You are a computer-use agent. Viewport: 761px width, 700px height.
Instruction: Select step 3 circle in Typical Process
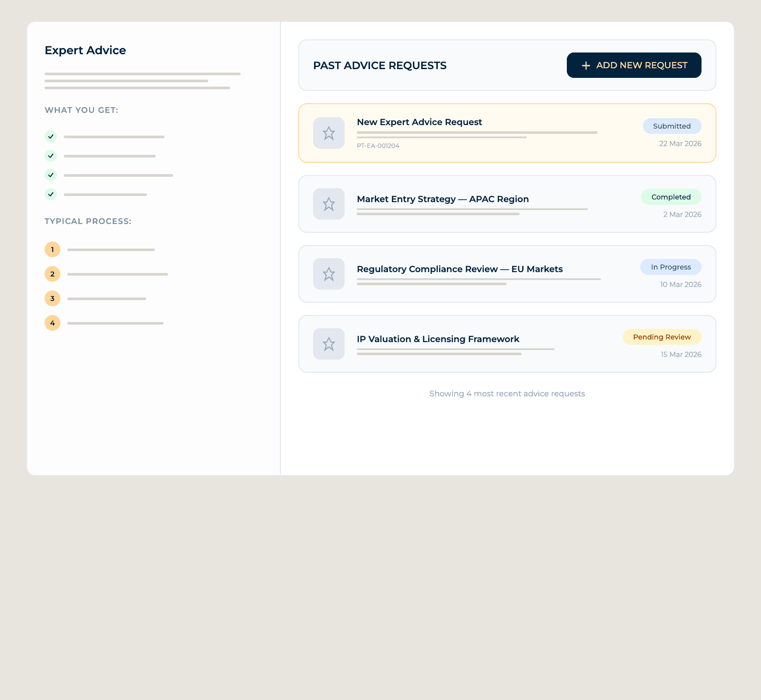pyautogui.click(x=52, y=298)
